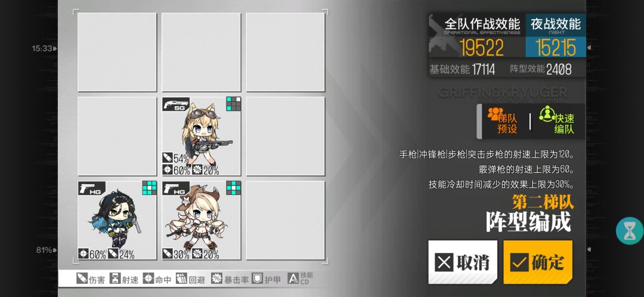Cancel formation with 取消 button
The image size is (644, 297).
463,262
